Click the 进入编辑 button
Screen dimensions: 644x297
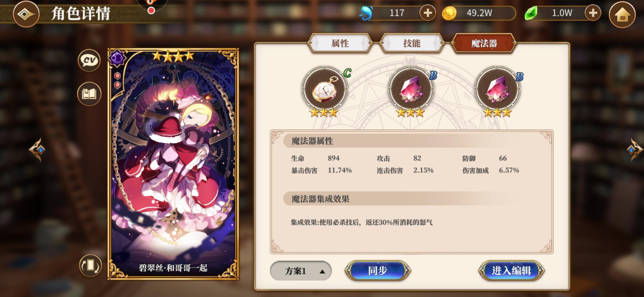(x=511, y=271)
